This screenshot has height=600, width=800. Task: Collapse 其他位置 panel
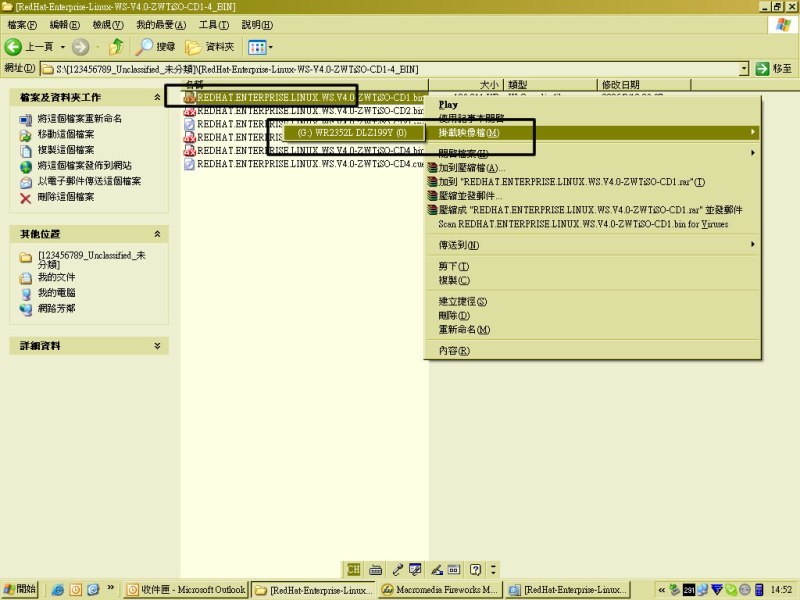pyautogui.click(x=157, y=234)
